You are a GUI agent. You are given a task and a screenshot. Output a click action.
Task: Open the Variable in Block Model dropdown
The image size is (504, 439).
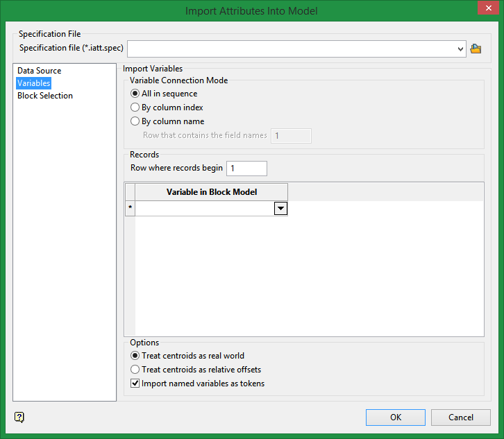280,208
